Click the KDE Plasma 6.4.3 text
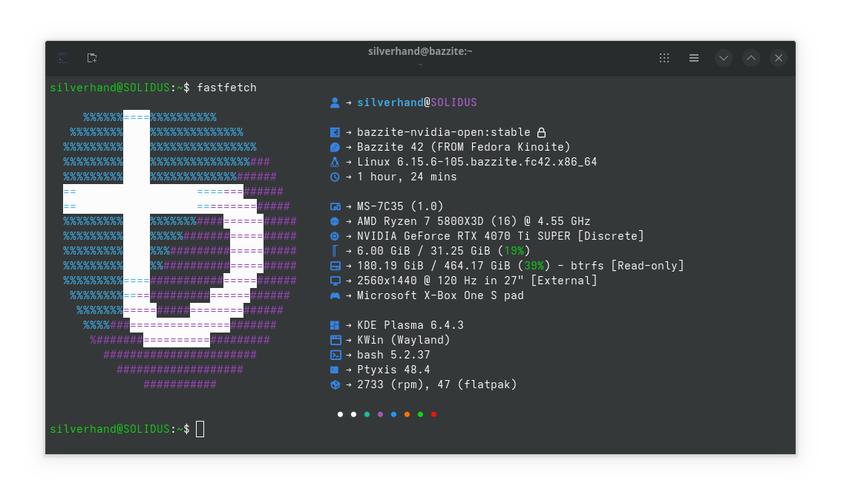 [x=410, y=325]
